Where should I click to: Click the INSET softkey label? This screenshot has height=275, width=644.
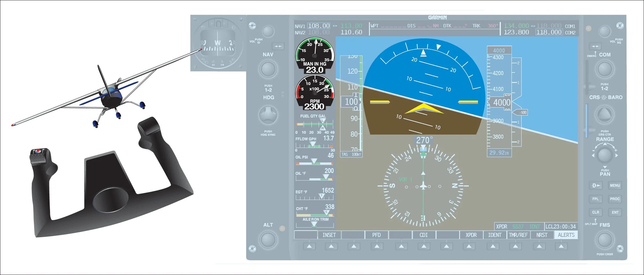329,235
